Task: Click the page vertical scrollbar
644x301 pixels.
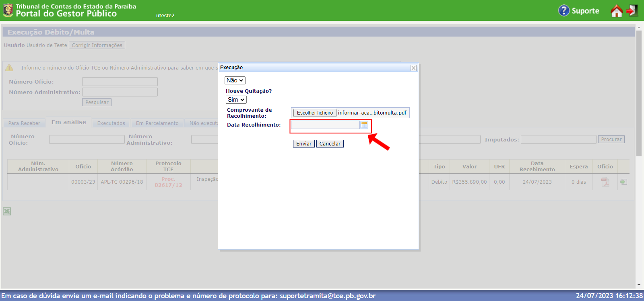Action: pos(639,92)
